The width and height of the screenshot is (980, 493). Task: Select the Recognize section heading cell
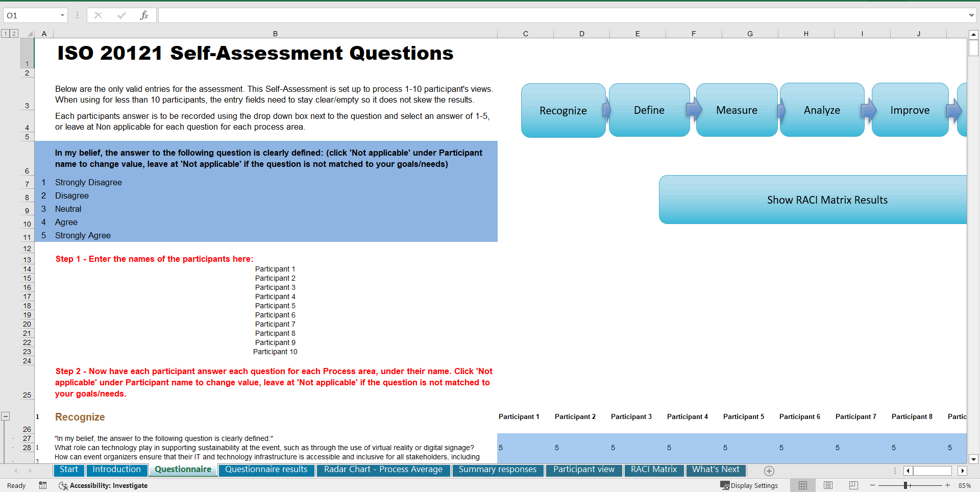tap(275, 417)
